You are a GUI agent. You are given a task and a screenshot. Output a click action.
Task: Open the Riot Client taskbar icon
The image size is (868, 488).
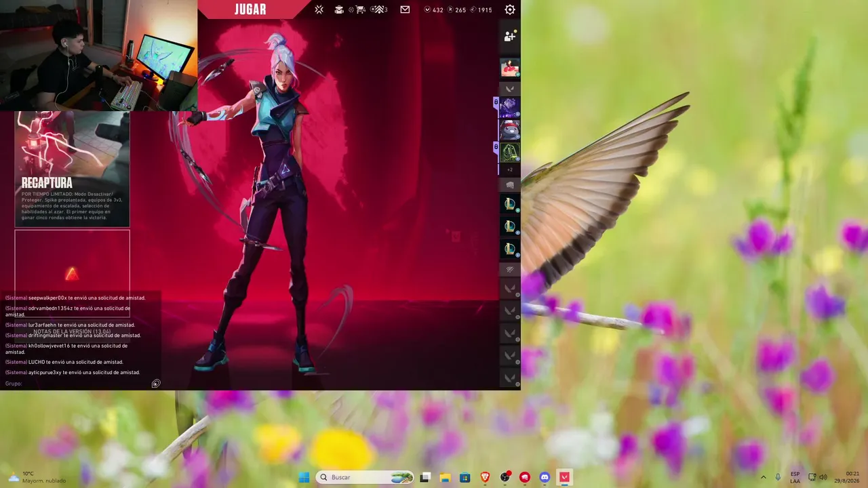coord(524,477)
